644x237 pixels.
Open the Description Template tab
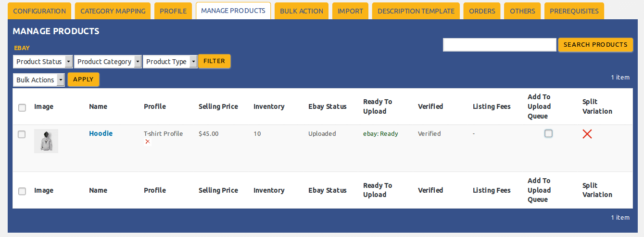[x=416, y=11]
